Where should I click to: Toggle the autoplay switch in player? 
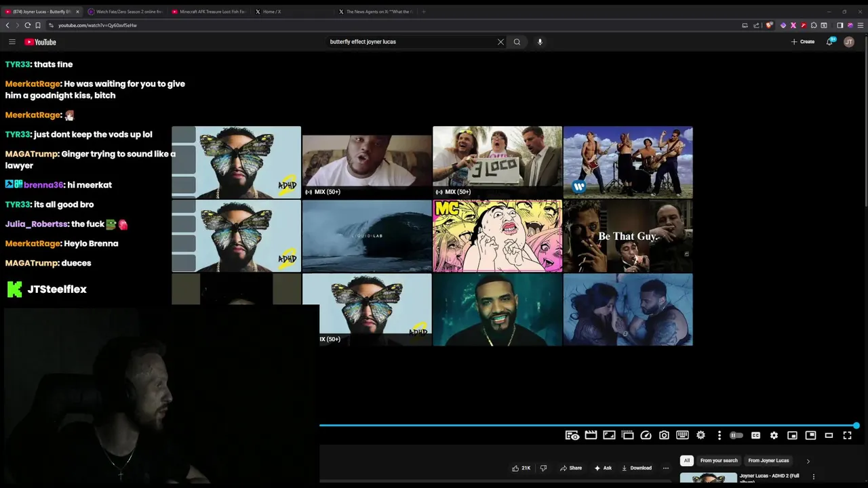pyautogui.click(x=736, y=435)
